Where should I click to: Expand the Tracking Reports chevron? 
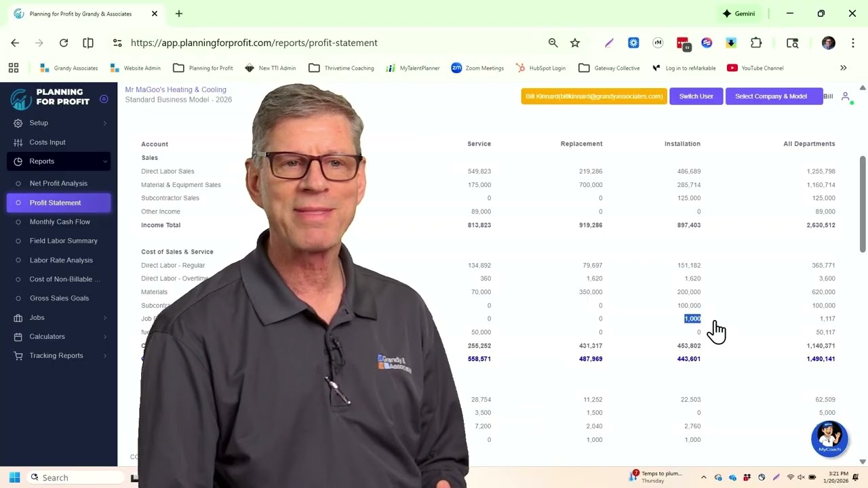coord(104,356)
